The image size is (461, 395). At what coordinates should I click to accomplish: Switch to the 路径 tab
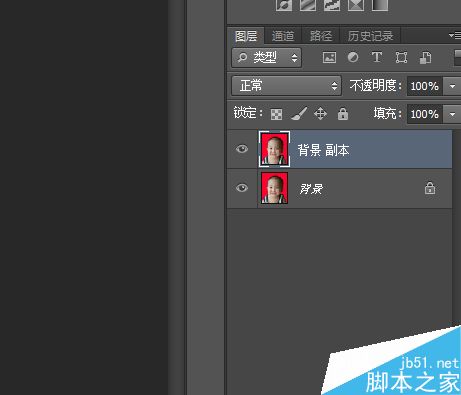click(321, 36)
